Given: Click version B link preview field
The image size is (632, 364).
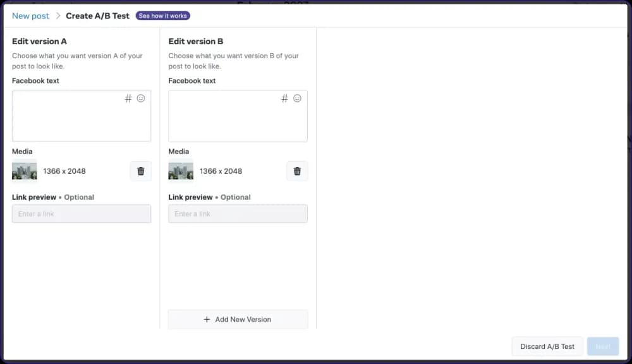Looking at the screenshot, I should [x=238, y=214].
